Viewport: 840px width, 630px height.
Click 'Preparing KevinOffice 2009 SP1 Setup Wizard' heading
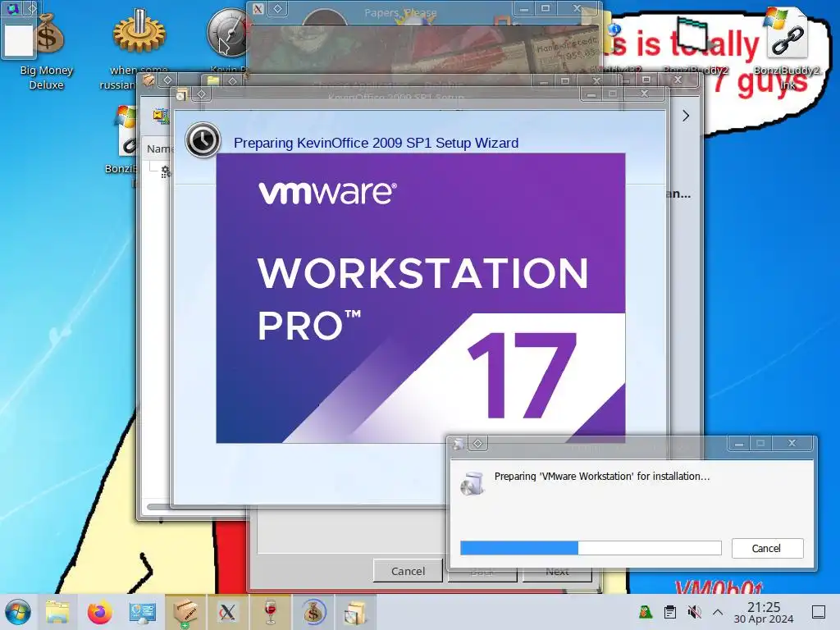pos(376,143)
